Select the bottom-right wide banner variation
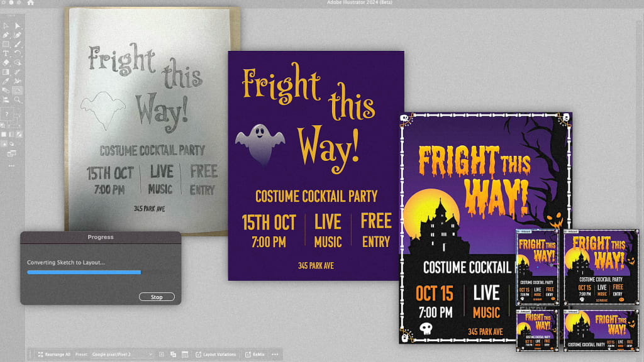Image resolution: width=644 pixels, height=362 pixels. 600,331
